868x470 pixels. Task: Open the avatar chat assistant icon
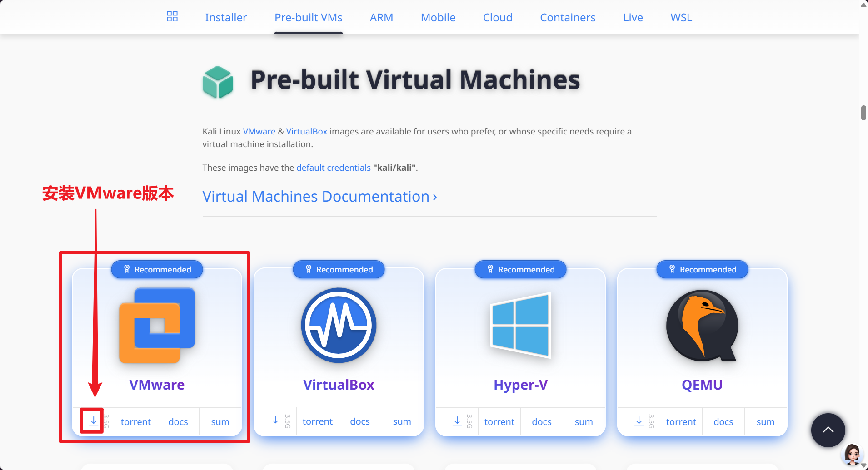(x=852, y=455)
